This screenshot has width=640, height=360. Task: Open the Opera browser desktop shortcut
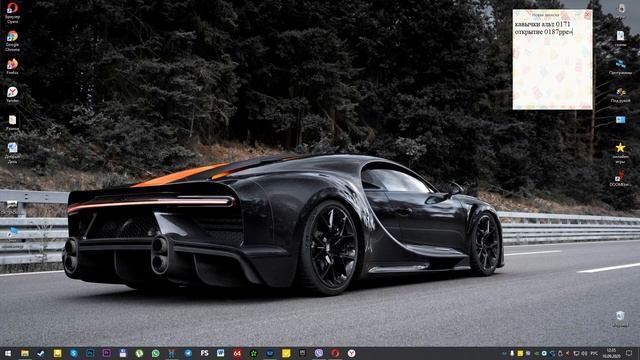pos(12,13)
